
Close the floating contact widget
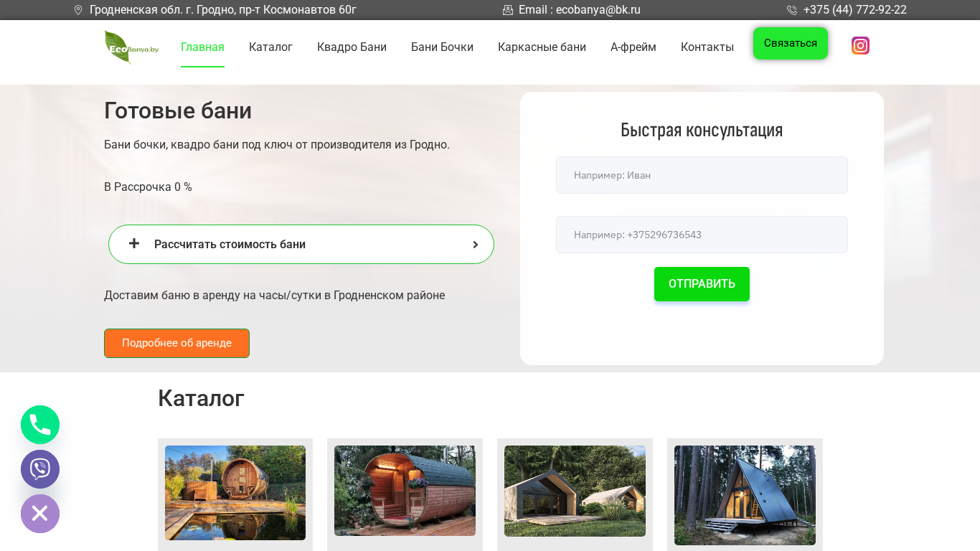point(40,514)
